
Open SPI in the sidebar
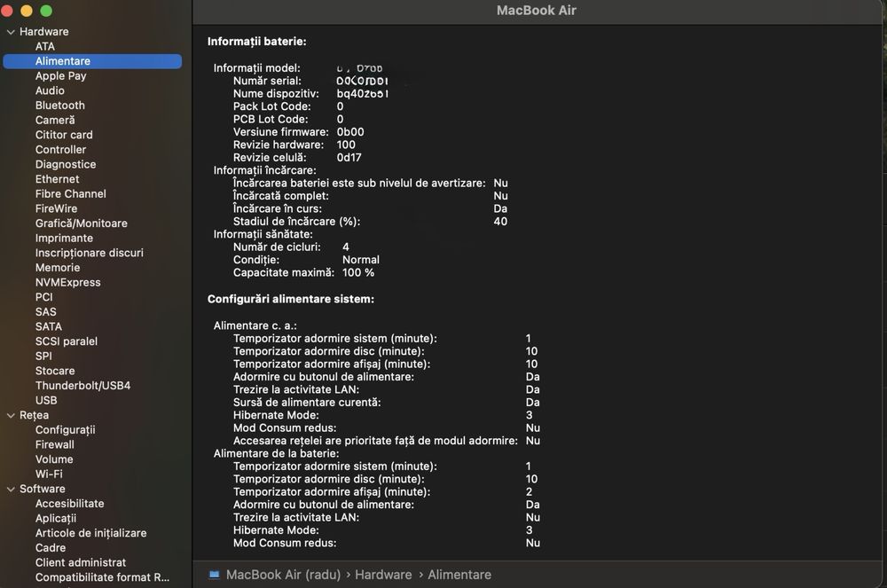click(x=43, y=356)
